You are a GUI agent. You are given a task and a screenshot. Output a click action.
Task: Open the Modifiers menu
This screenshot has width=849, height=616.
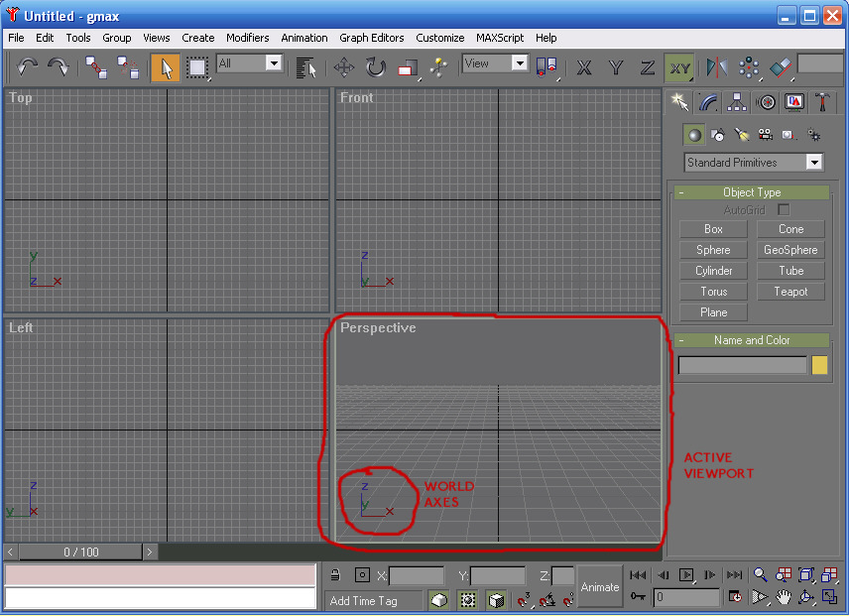coord(247,38)
